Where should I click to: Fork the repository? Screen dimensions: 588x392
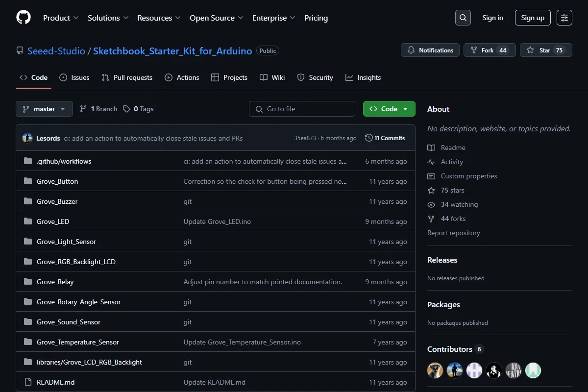[x=490, y=50]
